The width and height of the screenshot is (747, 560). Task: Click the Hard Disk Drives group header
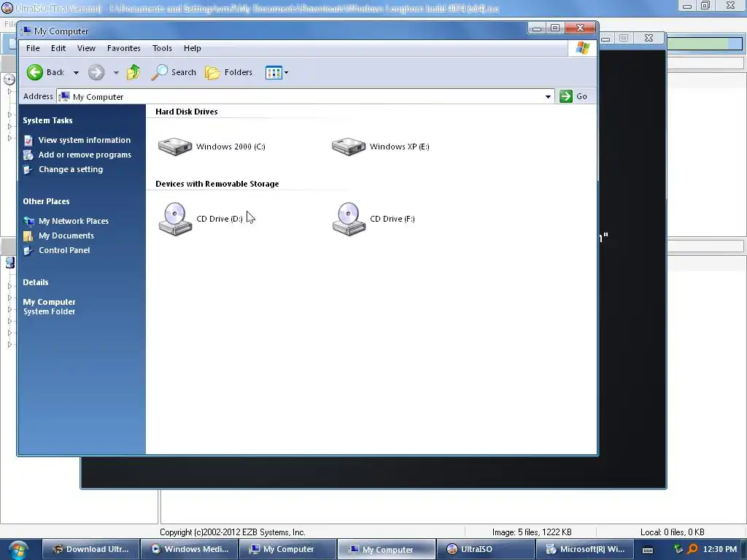tap(186, 112)
